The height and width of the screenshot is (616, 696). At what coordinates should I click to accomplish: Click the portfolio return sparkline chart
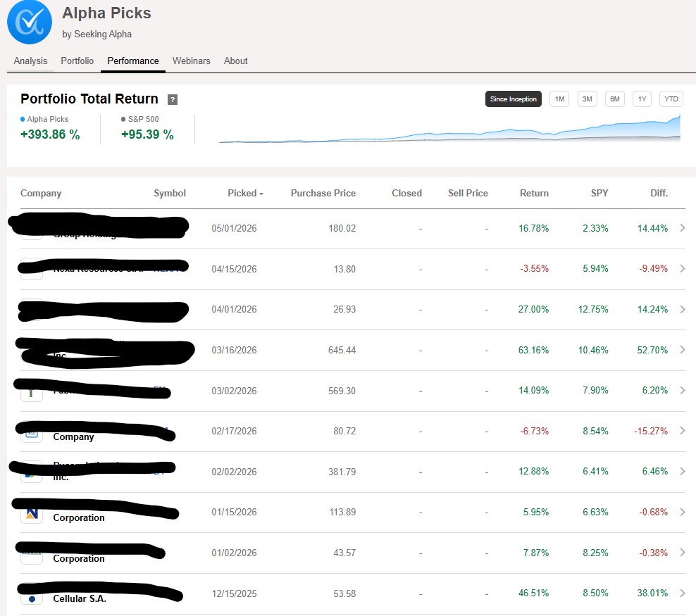click(x=449, y=130)
